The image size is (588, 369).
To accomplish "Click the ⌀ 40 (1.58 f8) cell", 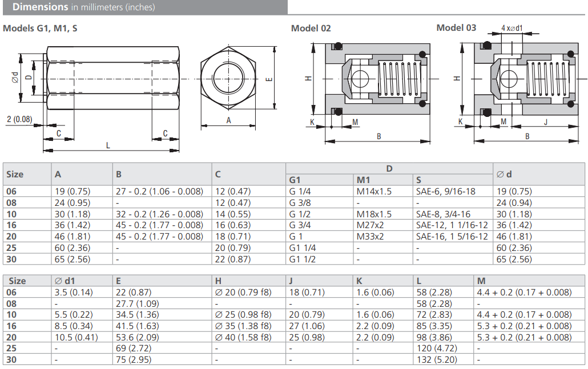I will pyautogui.click(x=243, y=337).
